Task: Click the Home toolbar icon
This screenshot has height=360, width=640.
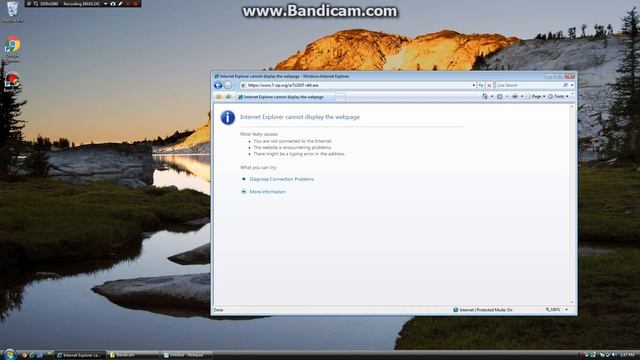Action: (x=484, y=96)
